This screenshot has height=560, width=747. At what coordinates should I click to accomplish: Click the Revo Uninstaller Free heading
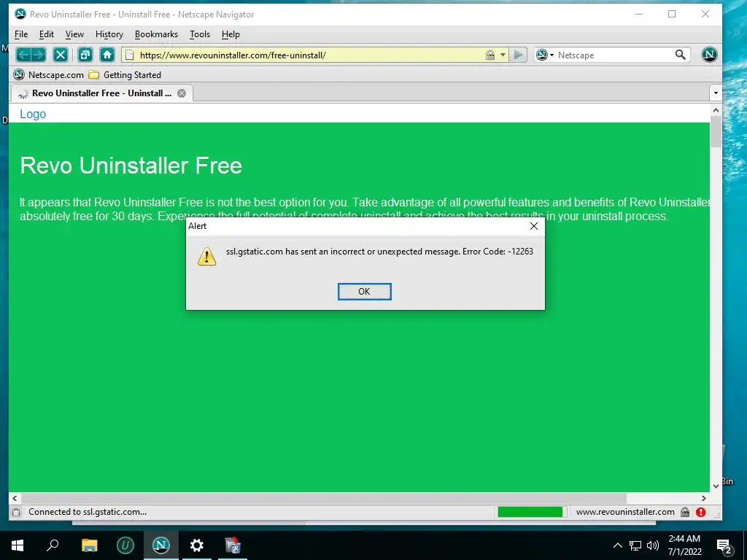click(131, 166)
